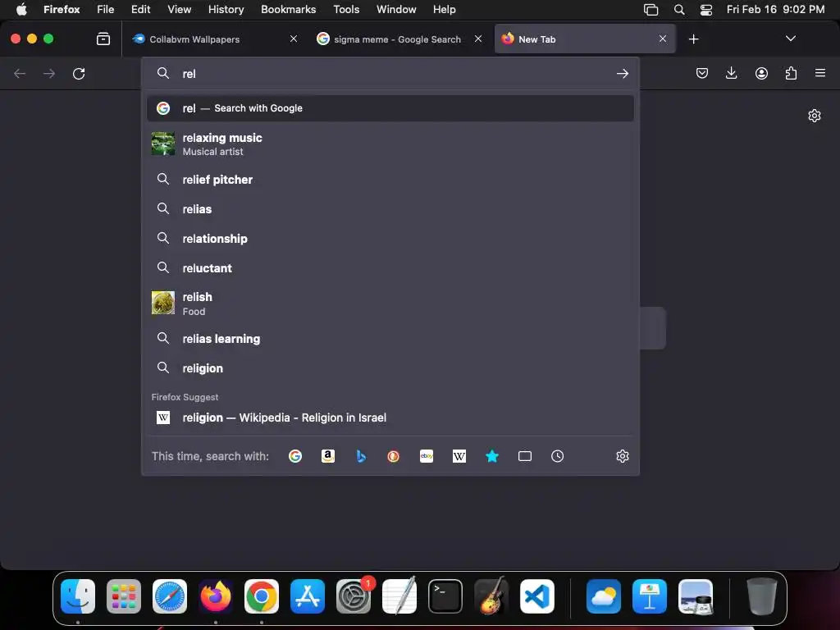
Task: Reload the page with the refresh icon
Action: 79,73
